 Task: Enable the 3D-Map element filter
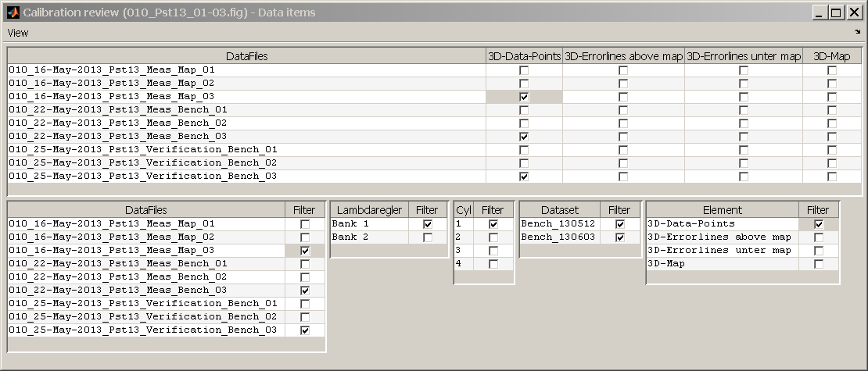pos(819,264)
